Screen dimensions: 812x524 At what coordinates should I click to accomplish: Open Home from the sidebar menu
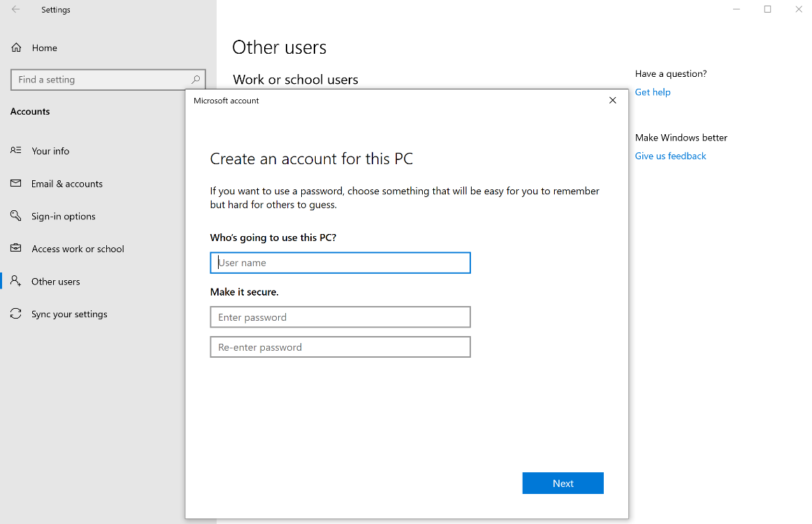pyautogui.click(x=43, y=47)
